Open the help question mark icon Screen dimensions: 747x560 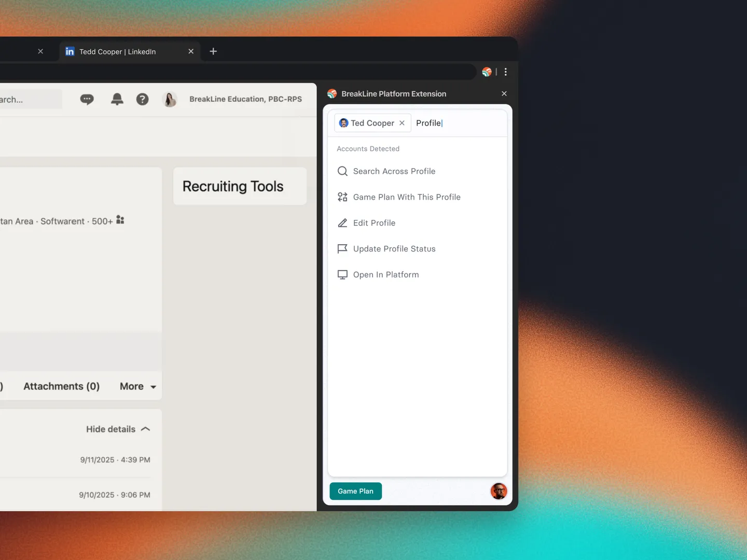tap(142, 99)
